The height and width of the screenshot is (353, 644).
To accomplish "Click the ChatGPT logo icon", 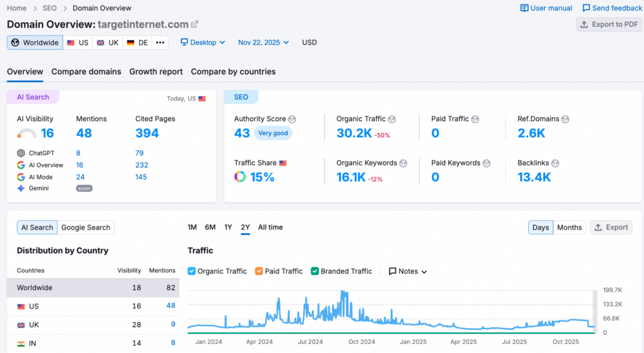I will pyautogui.click(x=21, y=153).
